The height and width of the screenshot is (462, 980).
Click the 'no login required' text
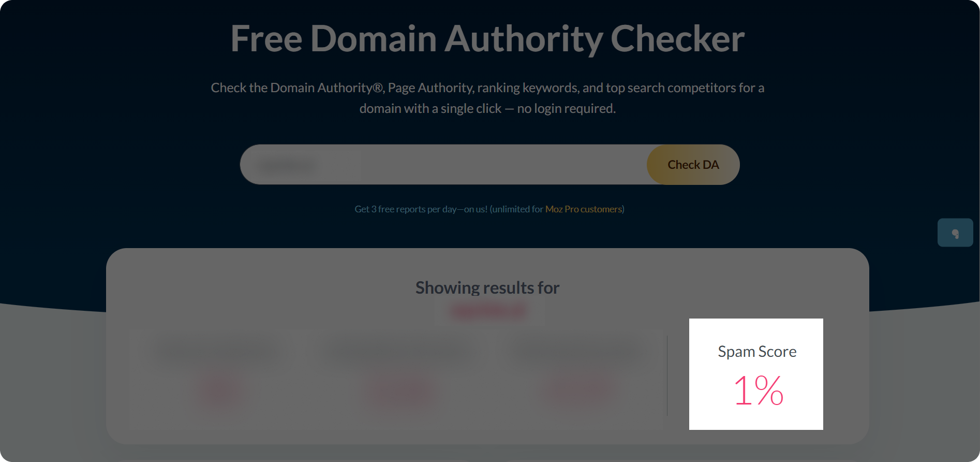[566, 108]
